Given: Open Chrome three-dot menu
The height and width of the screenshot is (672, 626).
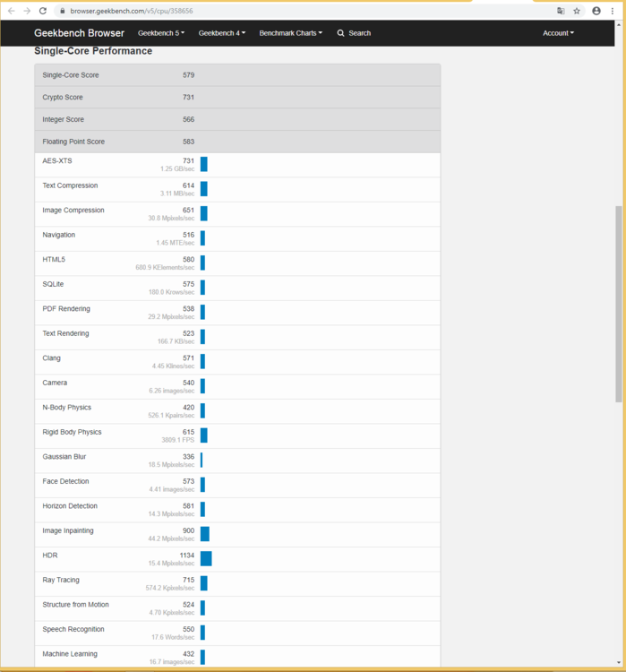Looking at the screenshot, I should click(x=613, y=11).
